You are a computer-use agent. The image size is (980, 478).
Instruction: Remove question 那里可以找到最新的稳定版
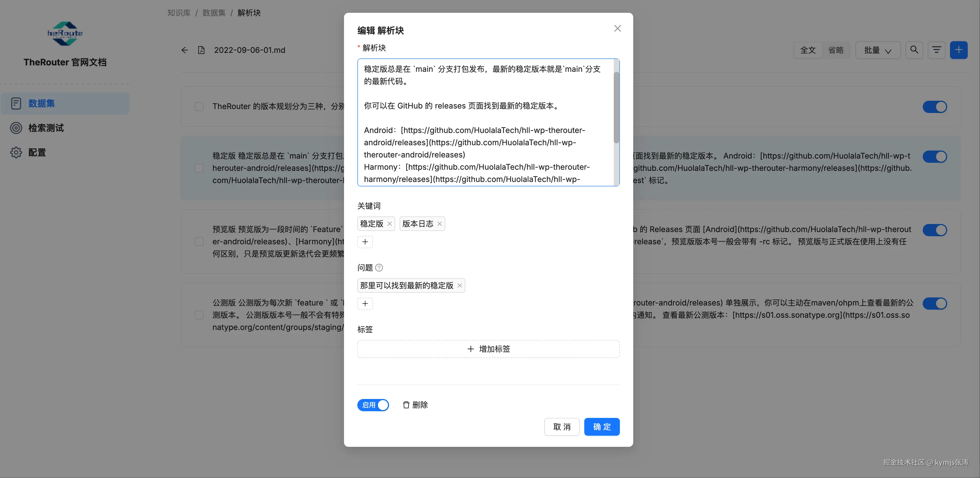(x=460, y=285)
